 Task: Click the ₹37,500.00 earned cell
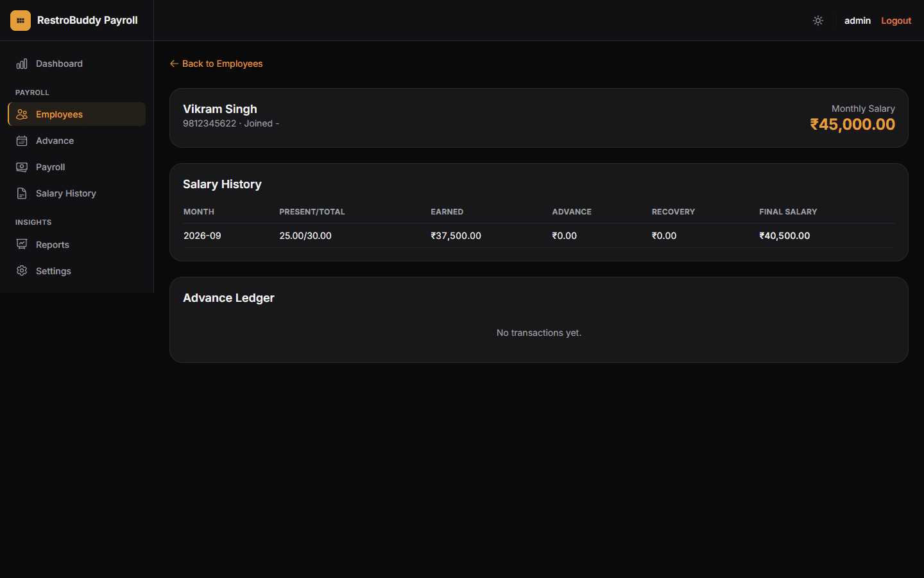456,236
